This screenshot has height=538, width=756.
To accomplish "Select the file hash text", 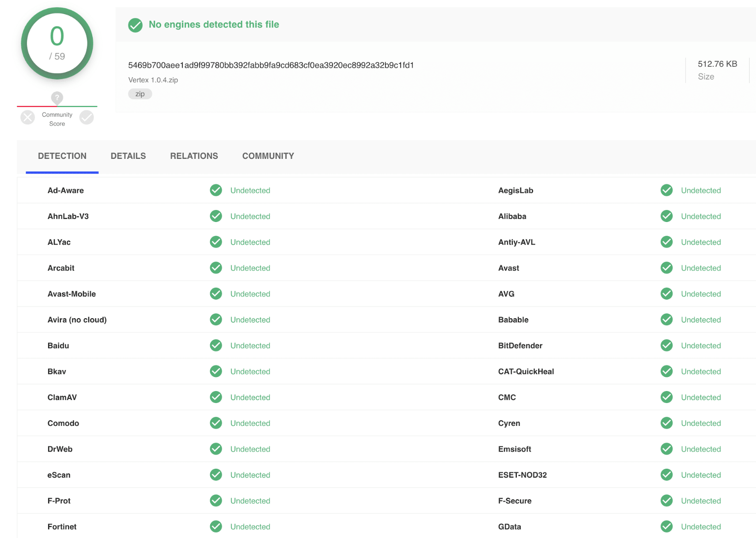I will (x=271, y=64).
